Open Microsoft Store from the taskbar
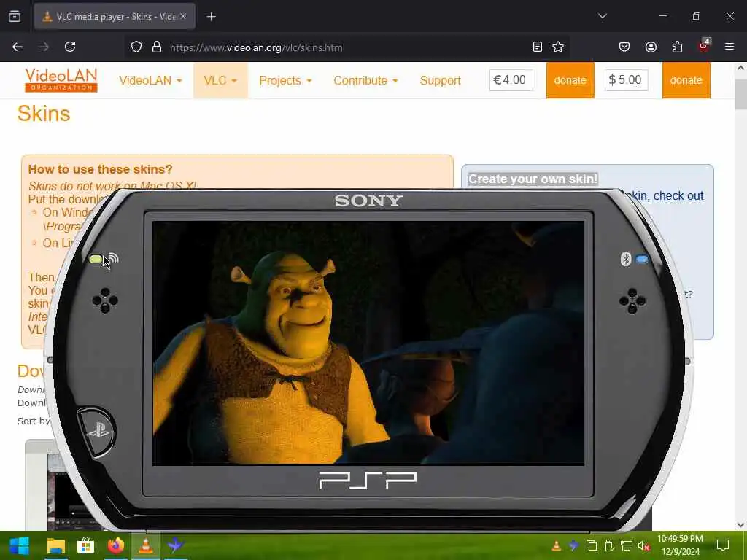The width and height of the screenshot is (747, 560). [86, 545]
